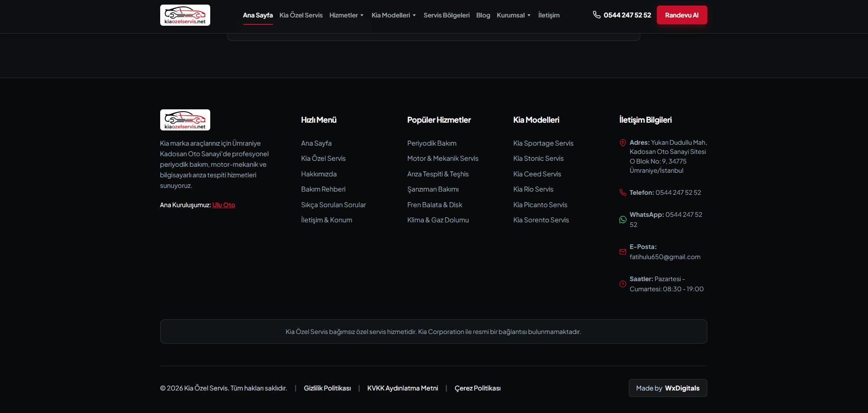Screen dimensions: 868x413
Task: Click the Yukarı Dudullu address text
Action: point(668,157)
